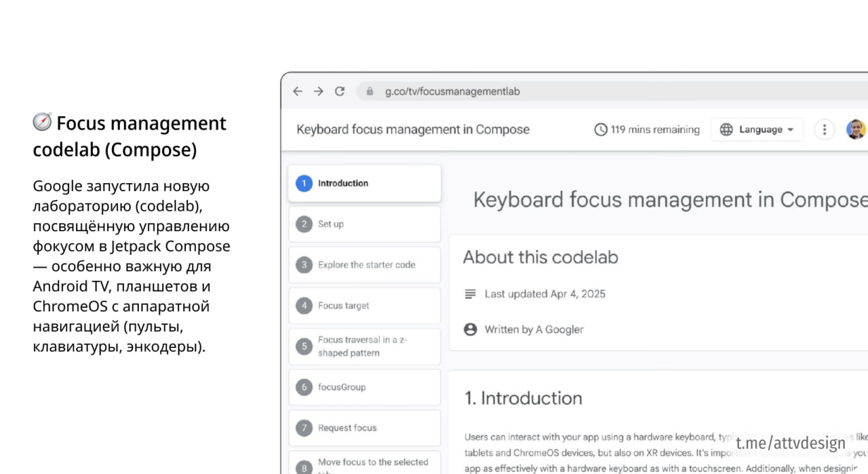Screen dimensions: 868x474
Task: Click the lock icon in address bar
Action: tap(370, 91)
